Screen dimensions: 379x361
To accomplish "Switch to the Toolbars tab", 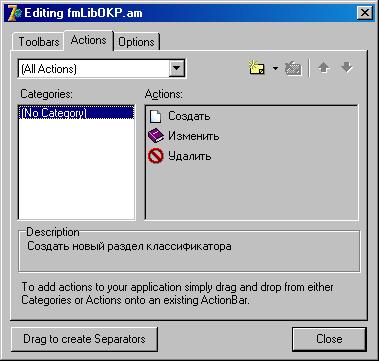I will (39, 42).
